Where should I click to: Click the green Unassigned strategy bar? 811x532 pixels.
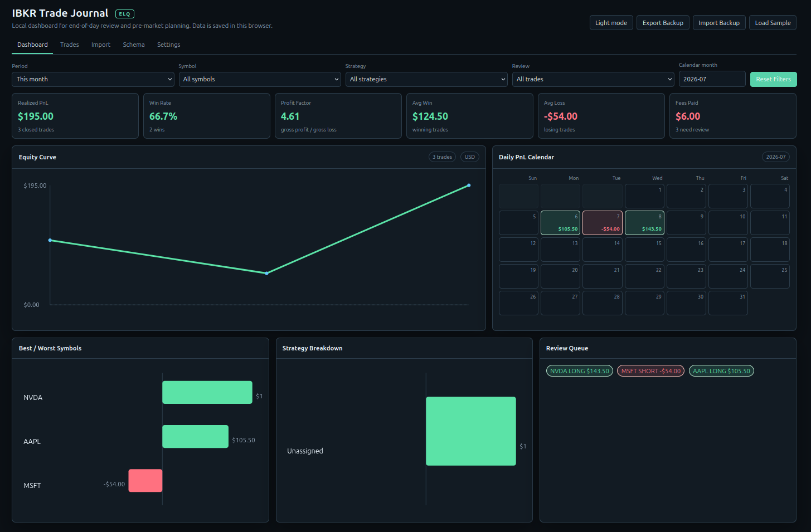click(471, 431)
